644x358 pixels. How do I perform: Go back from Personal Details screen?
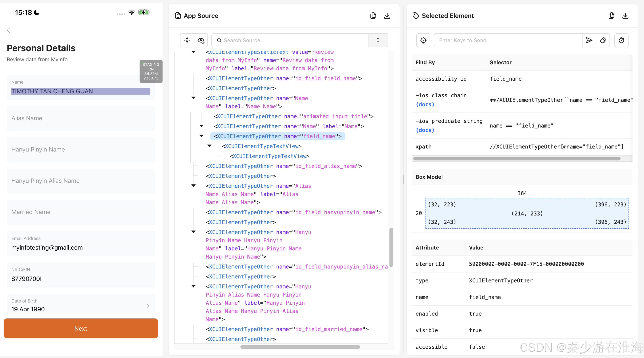click(9, 30)
